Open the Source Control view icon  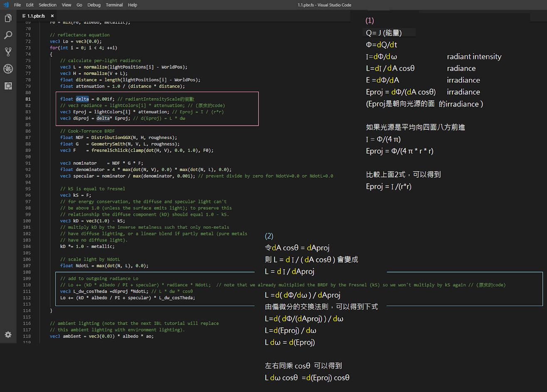pos(8,52)
